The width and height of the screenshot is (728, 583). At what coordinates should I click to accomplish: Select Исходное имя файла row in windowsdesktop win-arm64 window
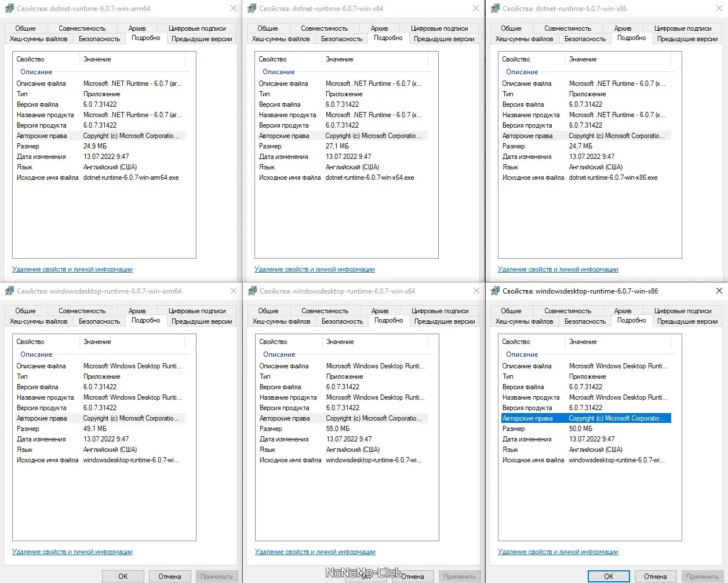point(100,460)
